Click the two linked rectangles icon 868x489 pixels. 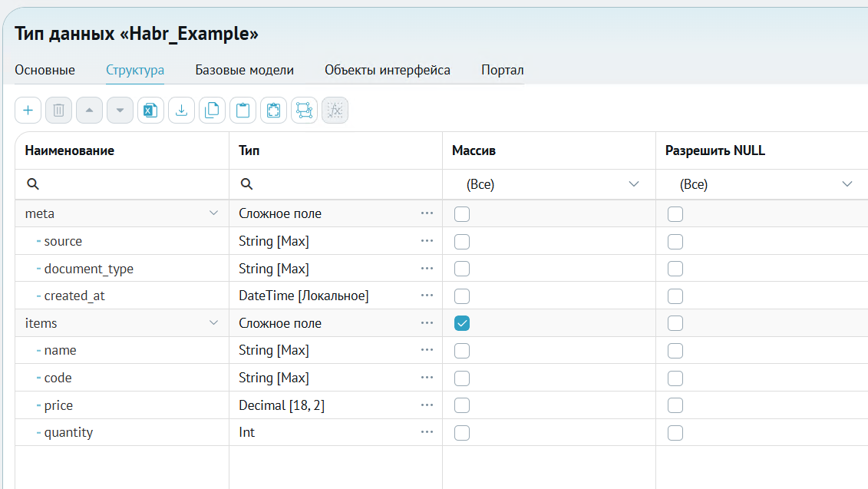coord(304,111)
